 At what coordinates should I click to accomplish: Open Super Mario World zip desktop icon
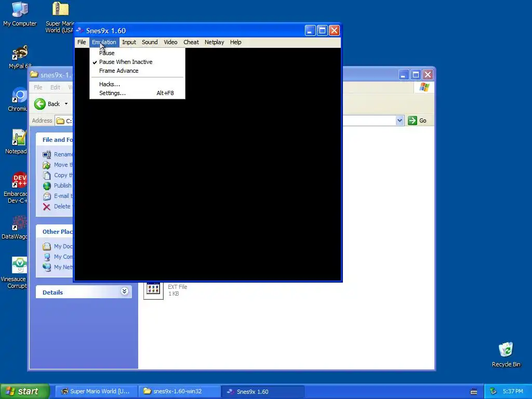click(60, 17)
